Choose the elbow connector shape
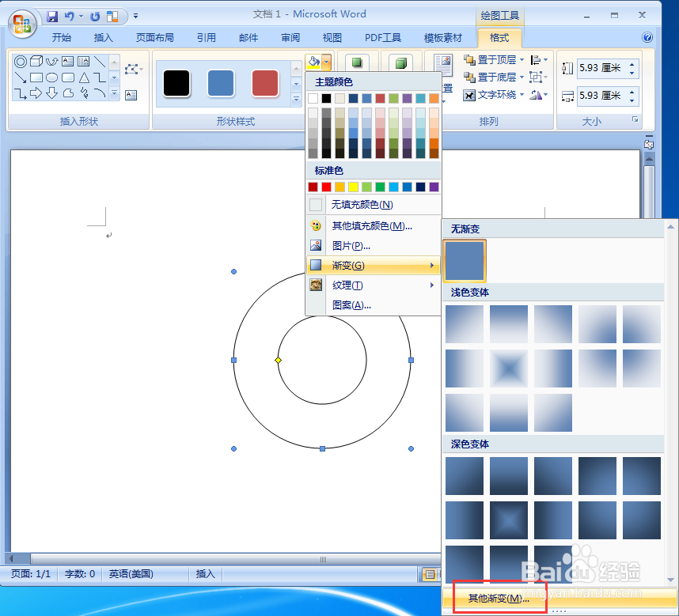The width and height of the screenshot is (679, 616). (x=100, y=77)
